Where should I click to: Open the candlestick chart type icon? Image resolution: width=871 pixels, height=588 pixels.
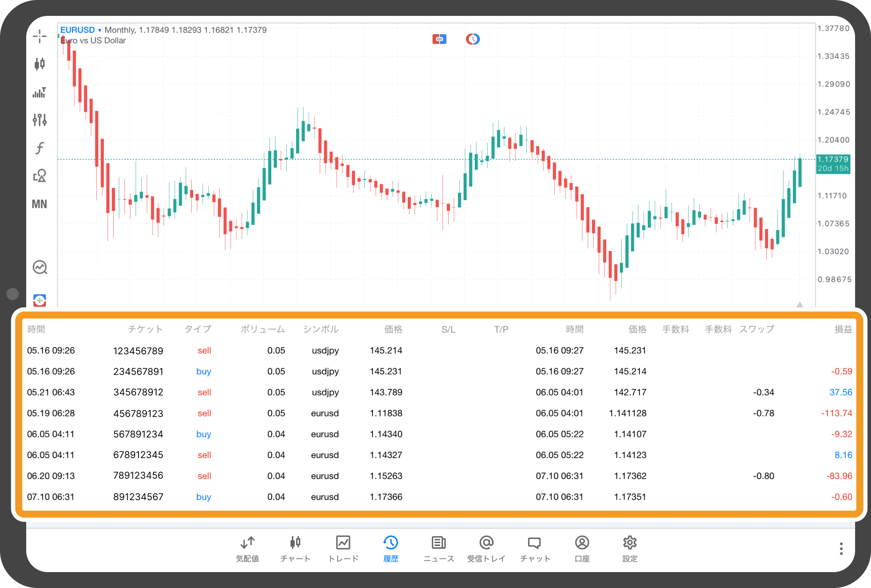[40, 64]
